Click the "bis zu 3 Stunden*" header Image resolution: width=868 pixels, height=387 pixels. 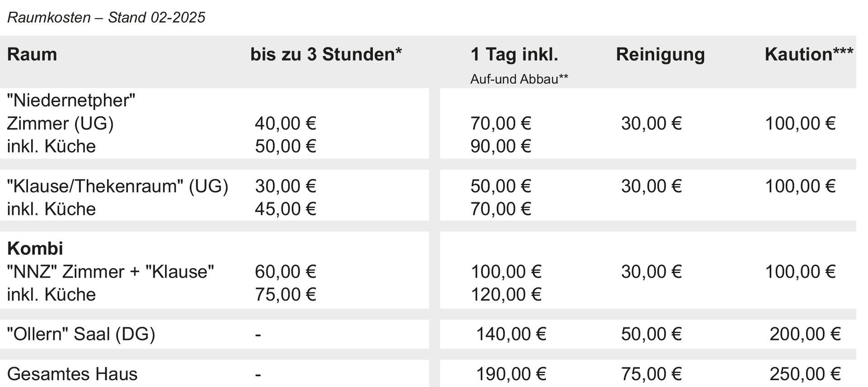point(326,55)
